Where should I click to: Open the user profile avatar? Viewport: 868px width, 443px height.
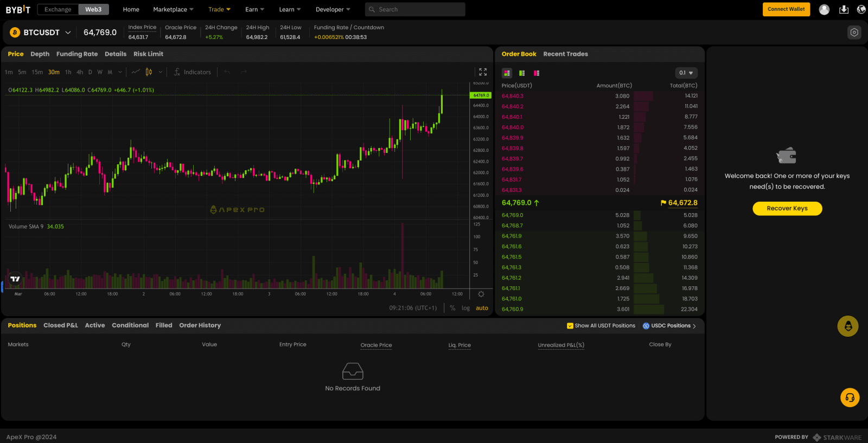point(824,9)
